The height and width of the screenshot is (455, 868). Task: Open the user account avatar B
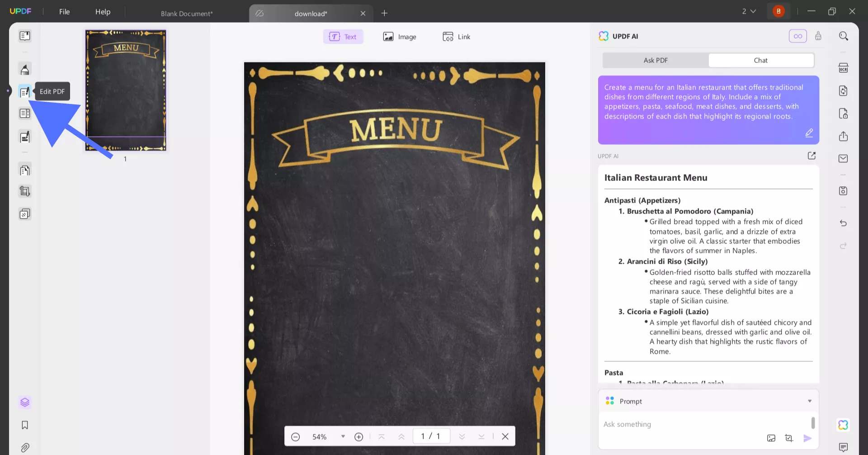coord(778,11)
